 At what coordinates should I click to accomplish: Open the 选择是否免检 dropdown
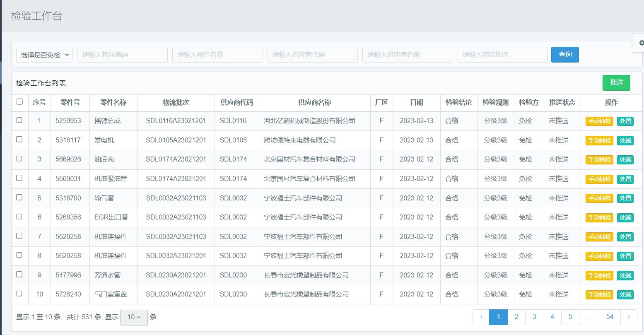click(44, 55)
